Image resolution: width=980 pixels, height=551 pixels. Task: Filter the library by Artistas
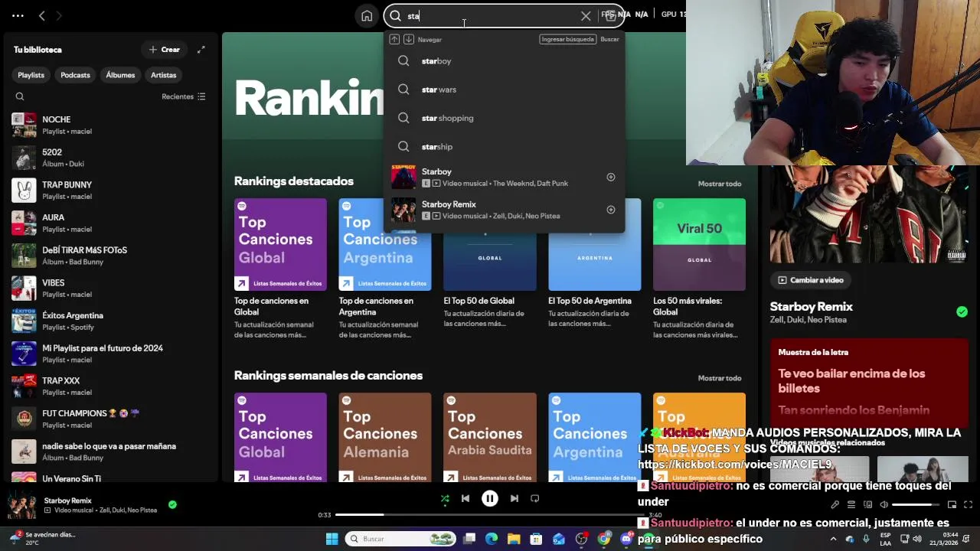pyautogui.click(x=164, y=75)
